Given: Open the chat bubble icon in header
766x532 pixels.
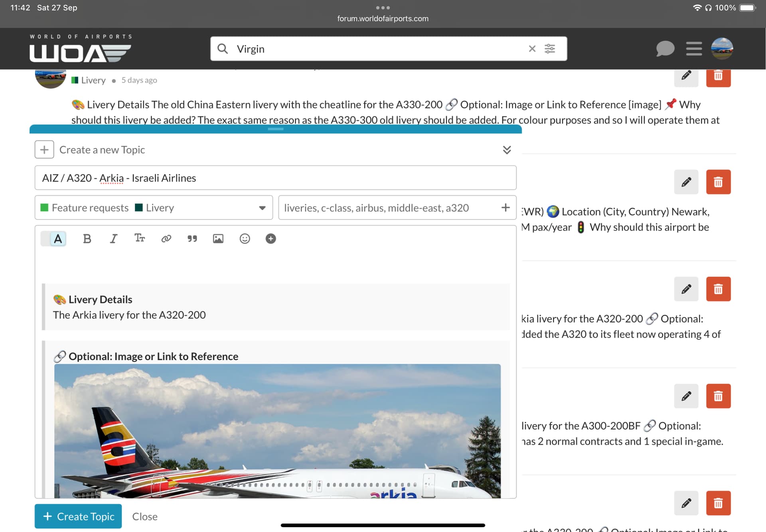Looking at the screenshot, I should [665, 49].
